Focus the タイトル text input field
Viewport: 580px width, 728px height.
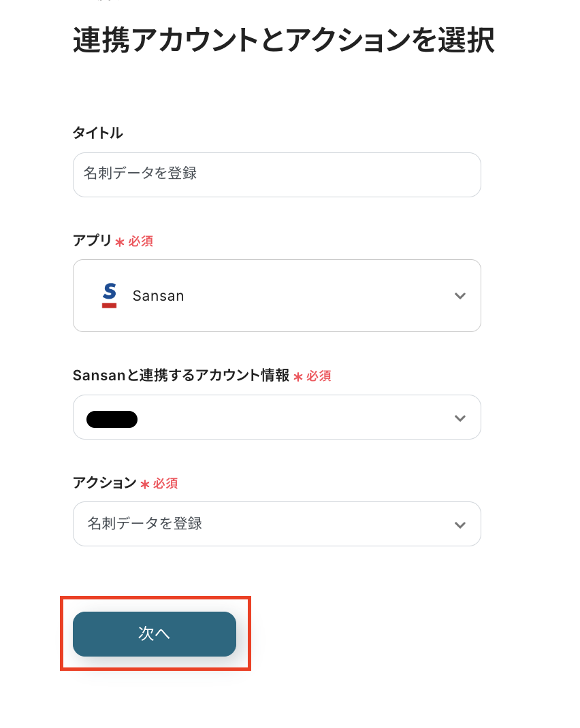click(x=276, y=175)
